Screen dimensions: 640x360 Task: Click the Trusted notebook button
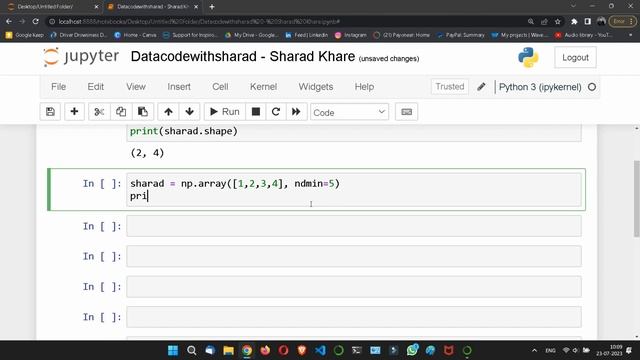click(450, 87)
